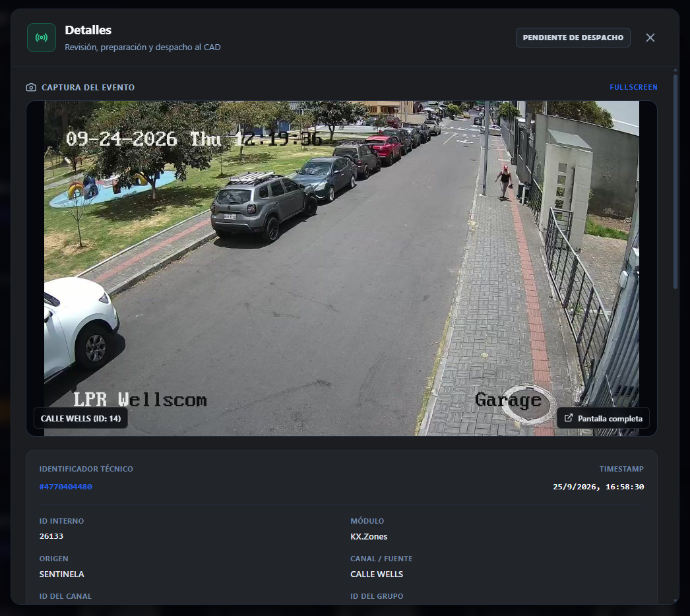Click the IDENTIFICADOR TÉCNICO label

[86, 469]
